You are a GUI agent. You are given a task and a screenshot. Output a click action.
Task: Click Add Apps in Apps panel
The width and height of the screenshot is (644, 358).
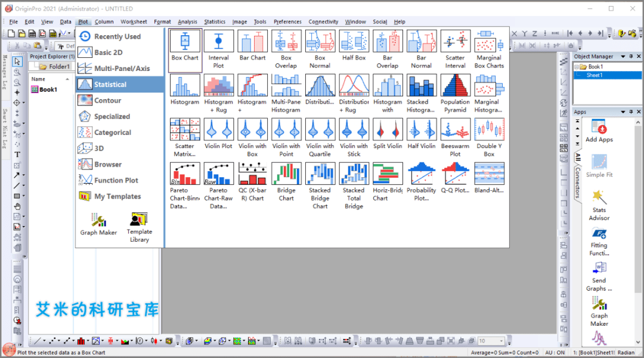pos(599,131)
